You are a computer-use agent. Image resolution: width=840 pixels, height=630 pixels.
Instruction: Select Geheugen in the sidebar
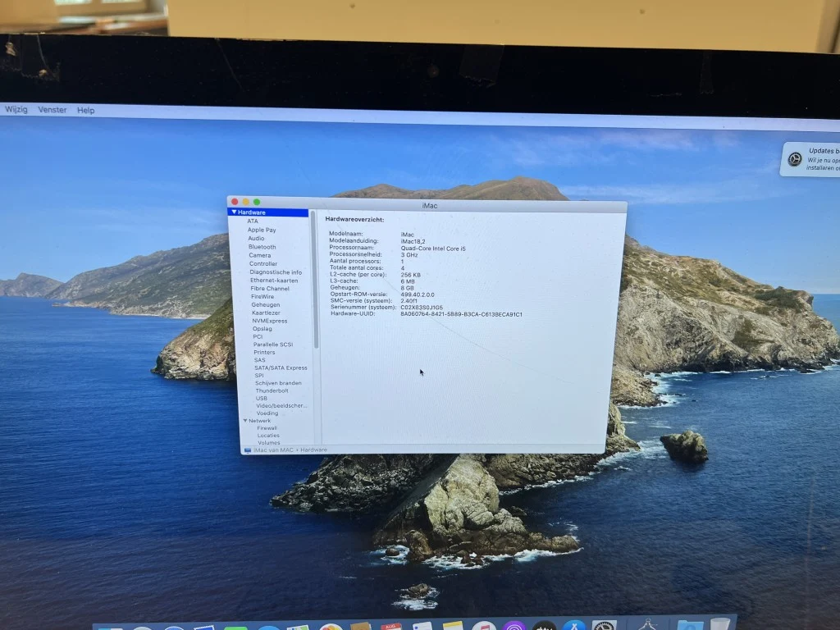pos(266,305)
